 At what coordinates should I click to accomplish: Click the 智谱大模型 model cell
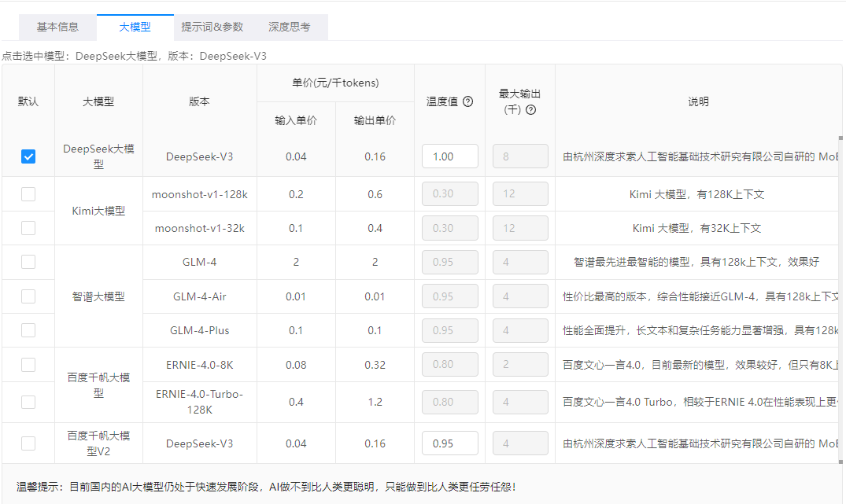click(98, 296)
